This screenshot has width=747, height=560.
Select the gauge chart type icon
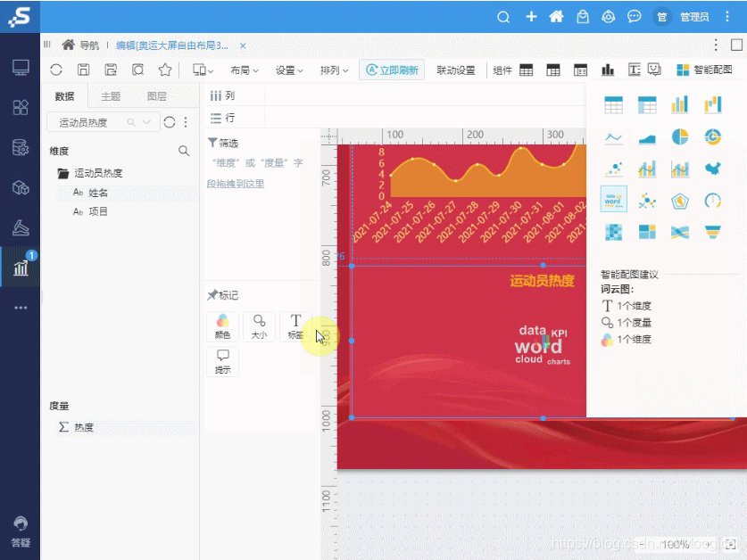pos(713,200)
